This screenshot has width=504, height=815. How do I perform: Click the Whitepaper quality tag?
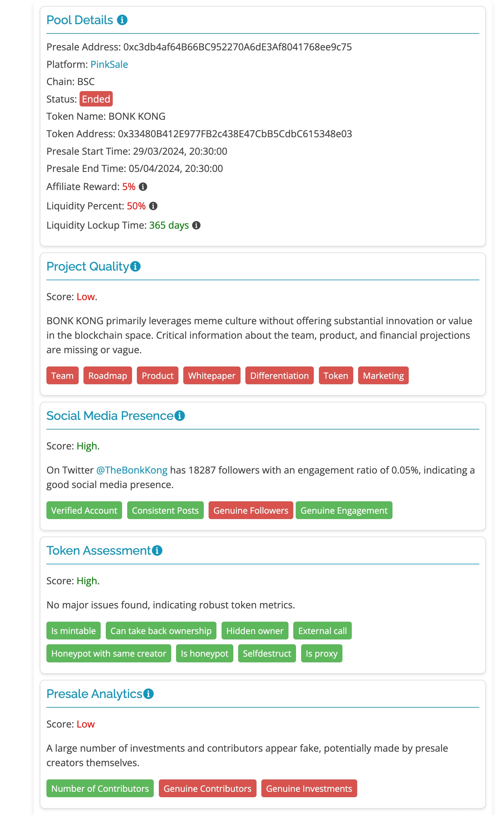(x=212, y=376)
